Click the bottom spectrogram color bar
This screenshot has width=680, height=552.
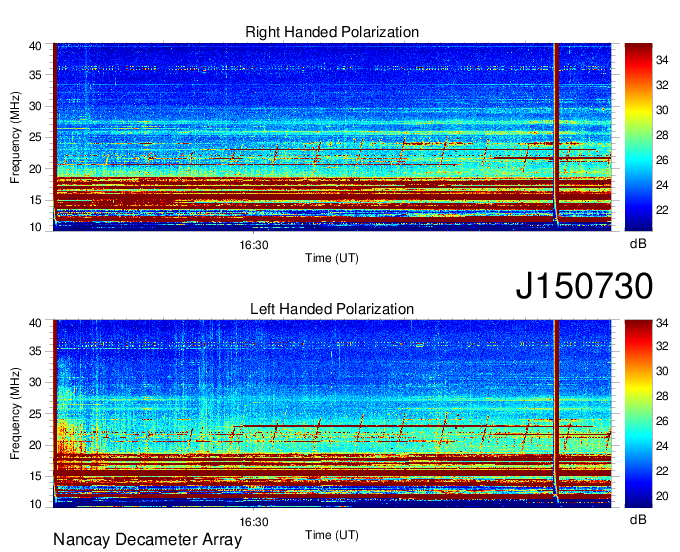(x=638, y=414)
